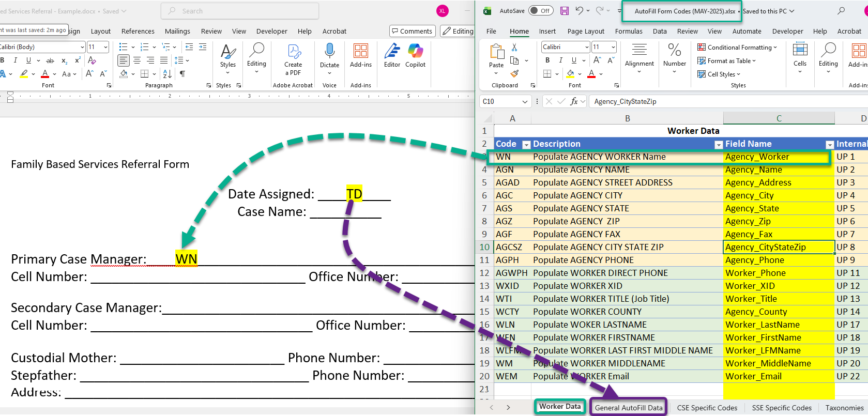
Task: Expand the Conditional Formatting dropdown
Action: click(737, 47)
